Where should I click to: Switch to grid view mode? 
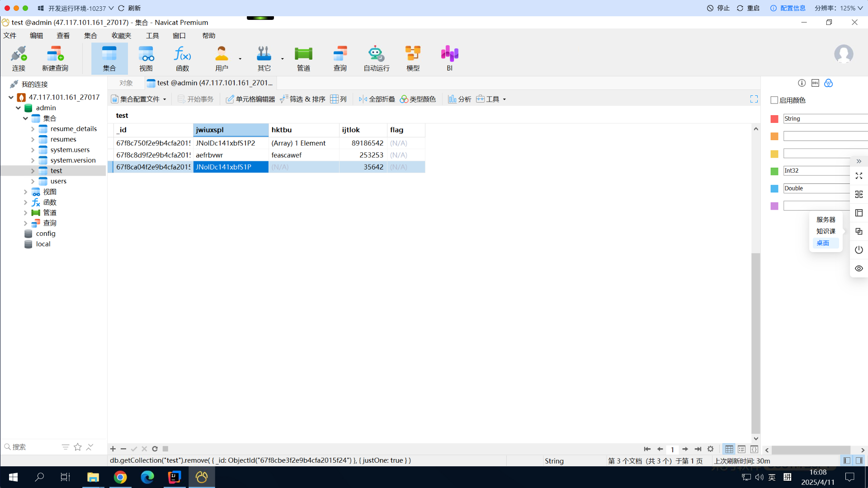729,449
